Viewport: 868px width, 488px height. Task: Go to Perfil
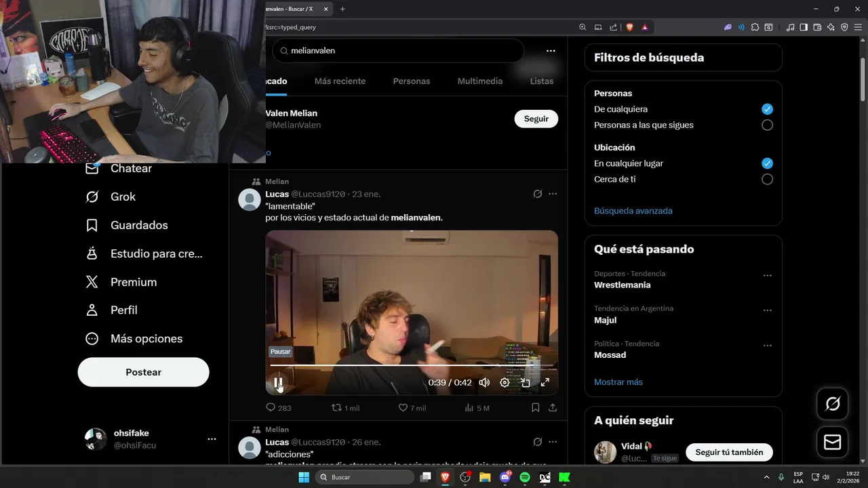(111, 310)
